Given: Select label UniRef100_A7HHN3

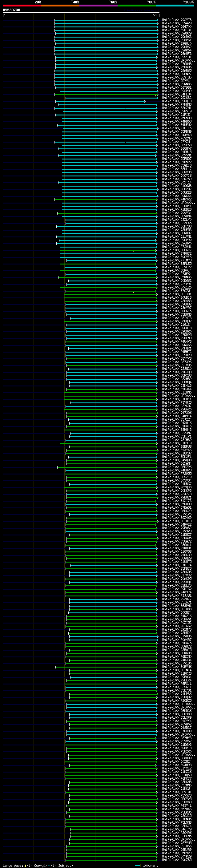Looking at the screenshot, I should 177,105.
